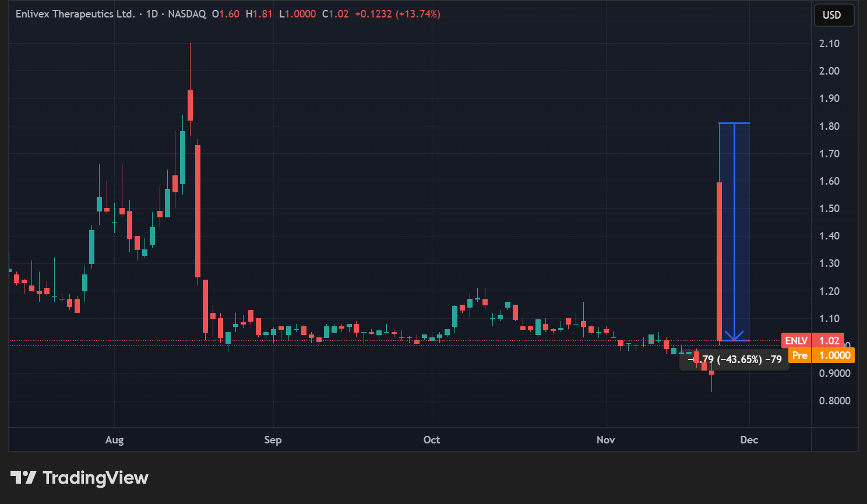Click the NASDAQ exchange label

coord(187,14)
